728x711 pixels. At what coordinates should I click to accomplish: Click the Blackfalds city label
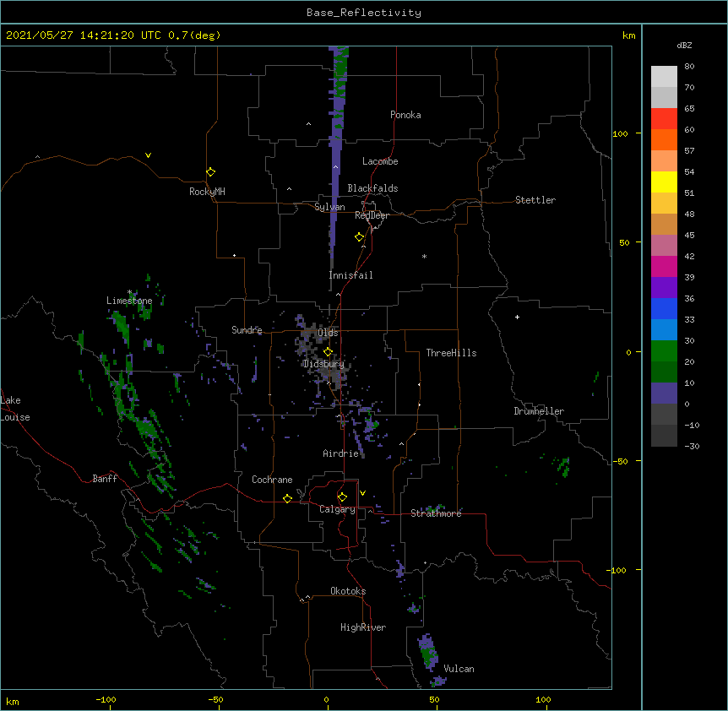click(x=372, y=188)
